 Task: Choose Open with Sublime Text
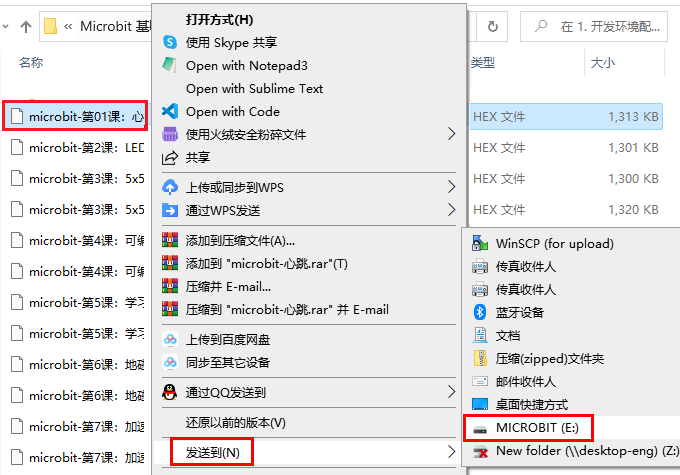tap(254, 88)
